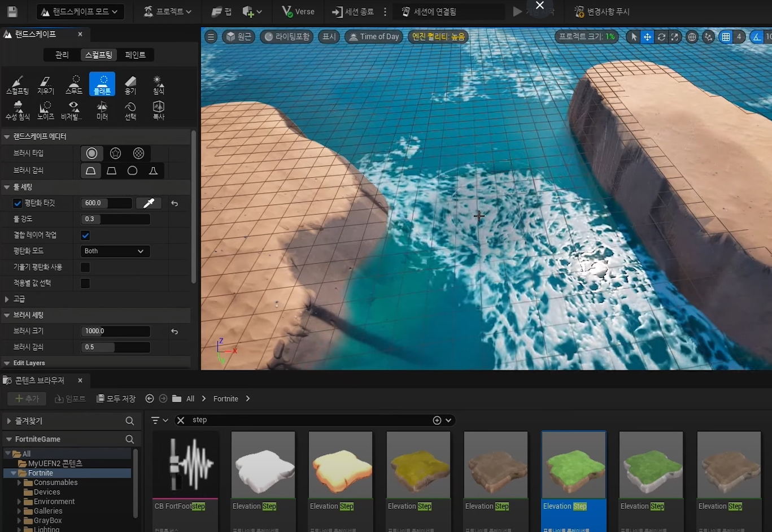Screen dimensions: 772x532
Task: Pick the spherical brush falloff
Action: click(x=132, y=171)
